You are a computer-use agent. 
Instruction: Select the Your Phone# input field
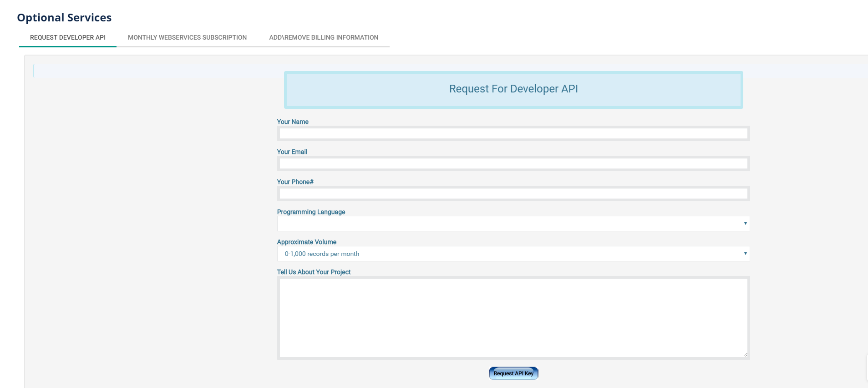(513, 194)
